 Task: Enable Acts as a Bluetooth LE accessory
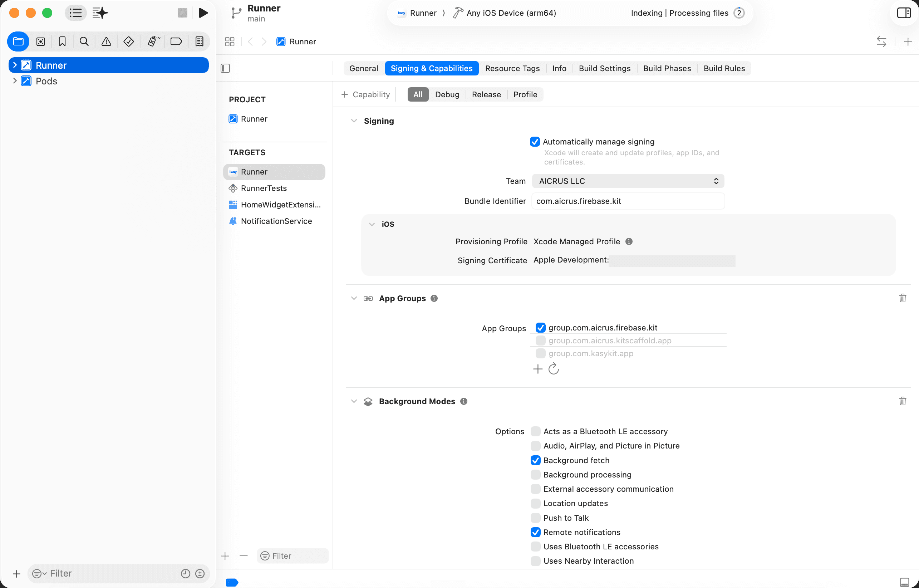[535, 431]
